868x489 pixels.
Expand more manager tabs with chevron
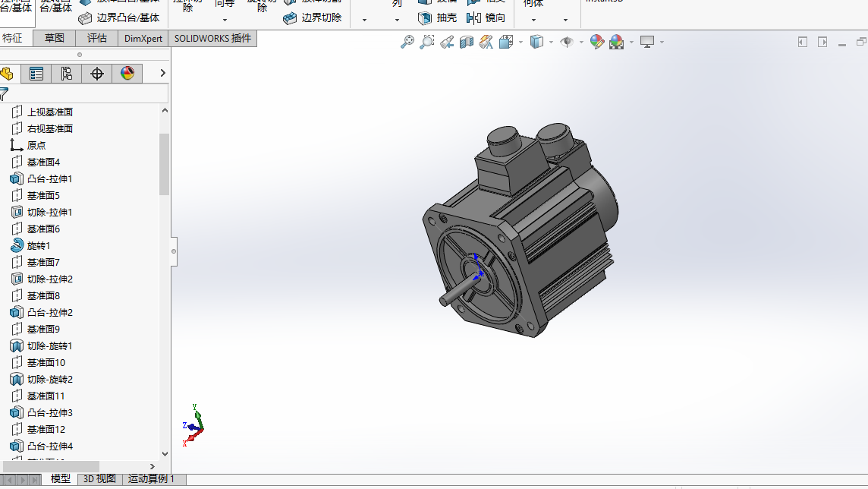(162, 73)
